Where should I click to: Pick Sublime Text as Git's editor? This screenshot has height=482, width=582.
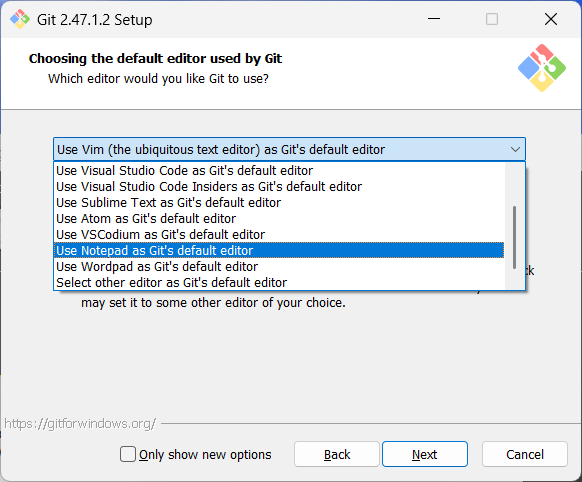279,203
